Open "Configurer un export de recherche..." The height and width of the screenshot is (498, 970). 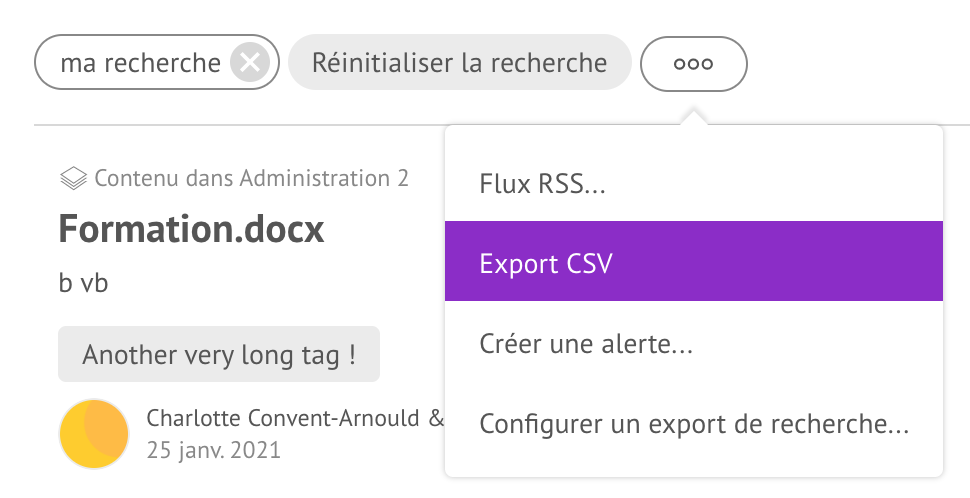point(693,424)
